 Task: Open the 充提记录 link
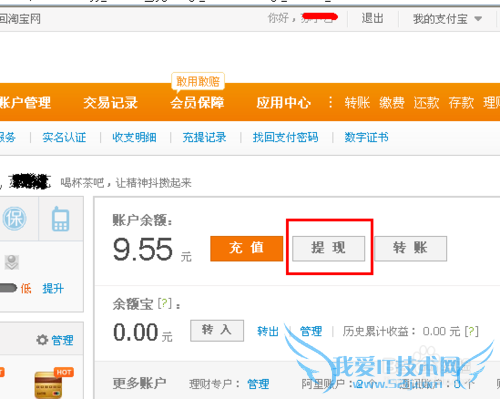[204, 137]
